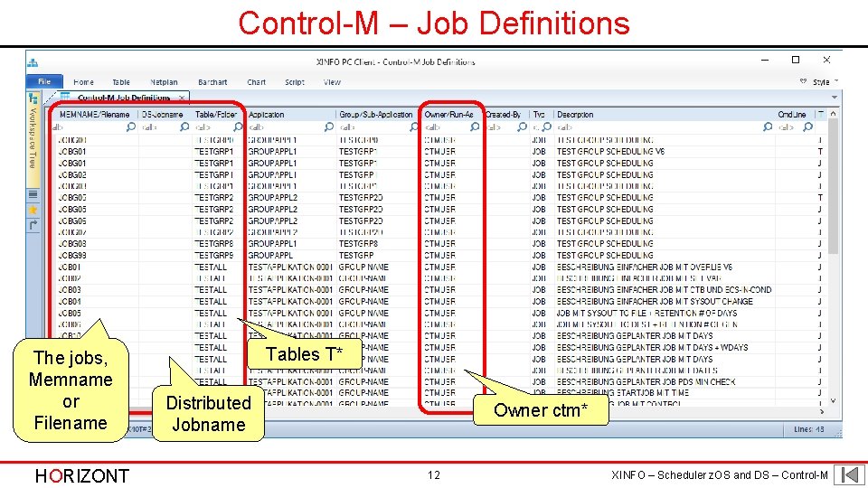This screenshot has width=868, height=488.
Task: Open the column filter dropdown after Cmdline
Action: tap(821, 114)
